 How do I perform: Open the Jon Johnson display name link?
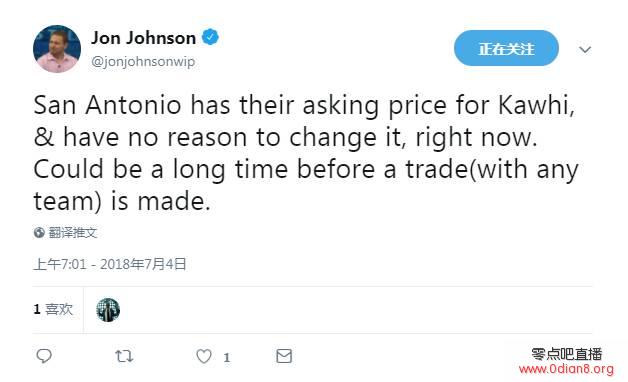point(143,38)
